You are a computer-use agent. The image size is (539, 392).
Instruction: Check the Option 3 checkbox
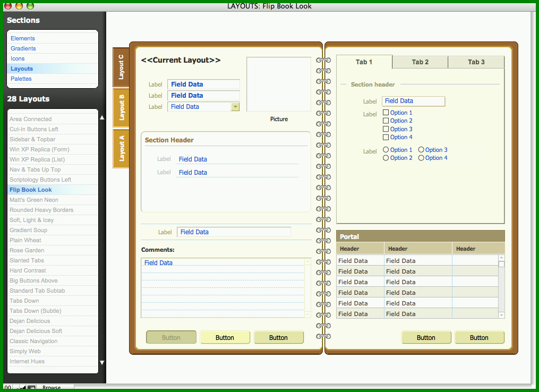point(386,129)
